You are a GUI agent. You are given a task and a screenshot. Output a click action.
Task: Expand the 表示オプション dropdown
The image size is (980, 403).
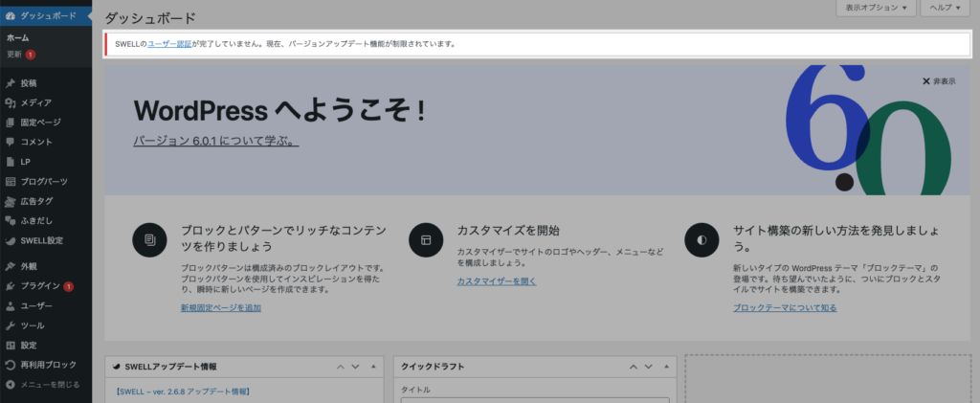[x=876, y=8]
